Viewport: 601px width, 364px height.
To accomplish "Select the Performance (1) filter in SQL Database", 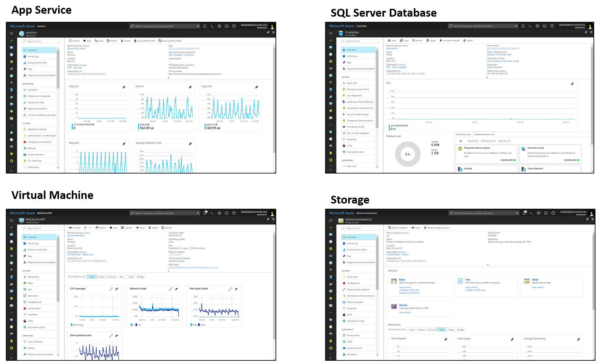I will click(x=488, y=141).
